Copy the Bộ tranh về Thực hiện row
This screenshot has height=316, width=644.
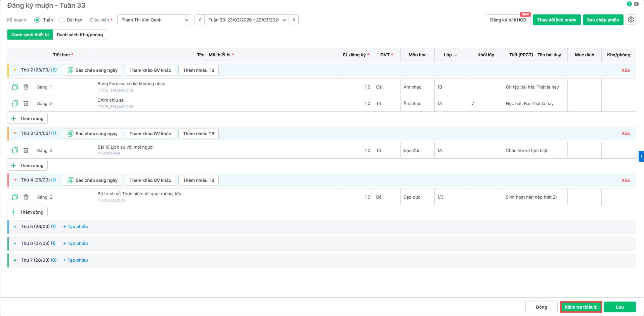[x=15, y=197]
